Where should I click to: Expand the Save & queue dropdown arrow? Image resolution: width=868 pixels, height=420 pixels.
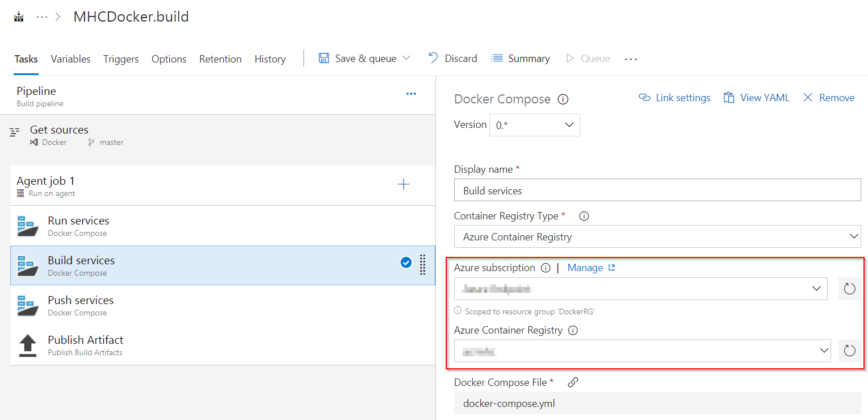[406, 58]
